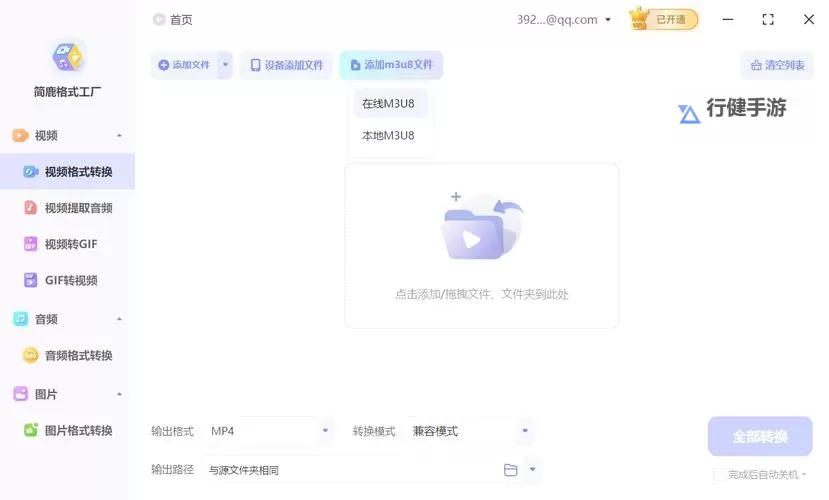Click the 添加文件 button
Viewport: 829px width, 500px height.
185,65
